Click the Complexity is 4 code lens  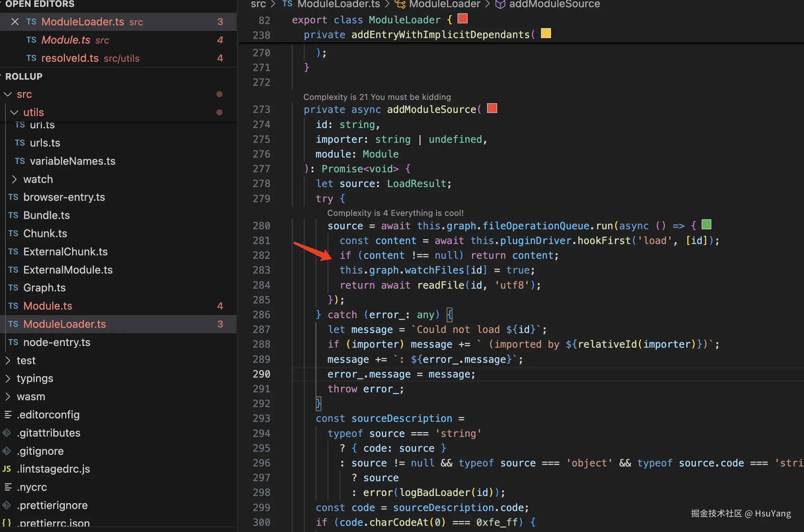(x=395, y=213)
